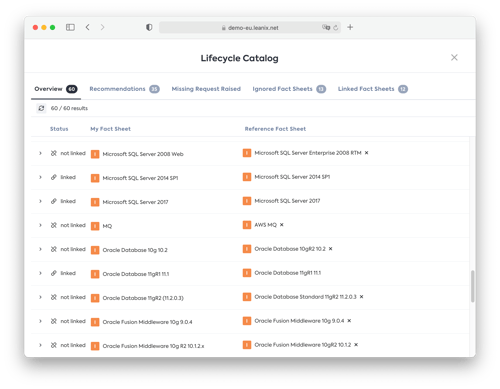Screen dimensions: 500x389
Task: Click the Safari sidebar toggle icon
Action: (70, 27)
